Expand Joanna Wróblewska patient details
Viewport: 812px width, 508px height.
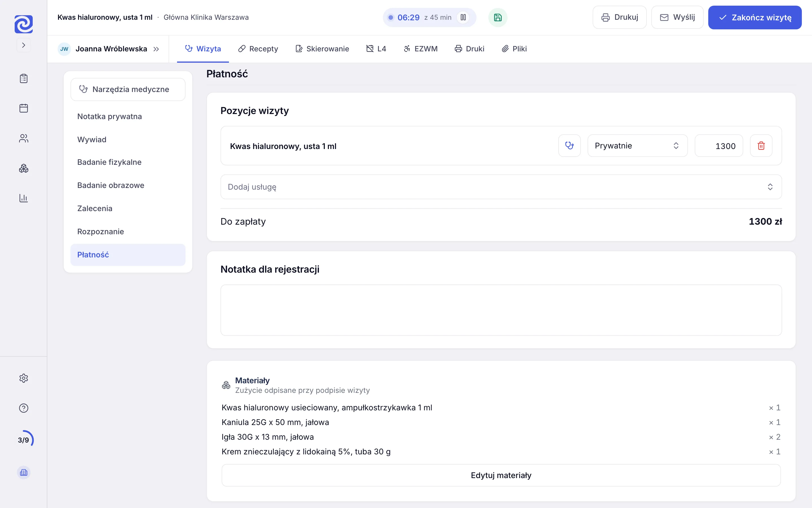(156, 49)
